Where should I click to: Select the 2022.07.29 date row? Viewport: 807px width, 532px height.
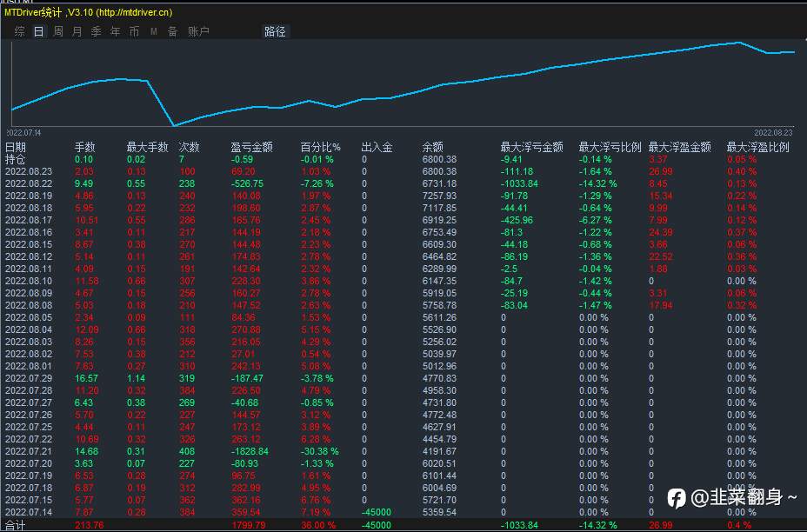point(29,378)
